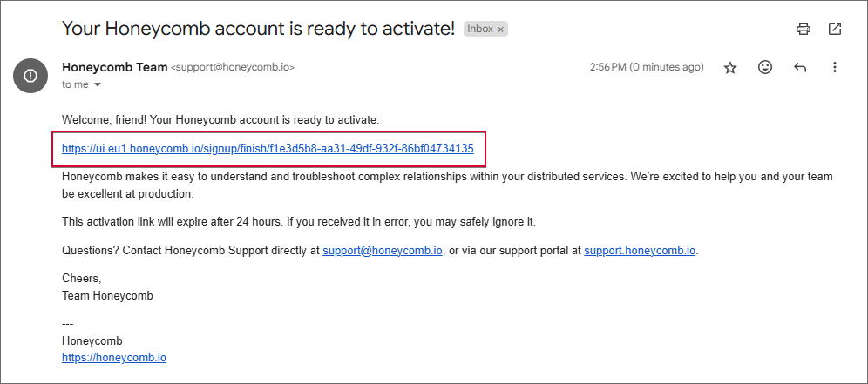
Task: Open email in new window icon
Action: click(x=835, y=29)
